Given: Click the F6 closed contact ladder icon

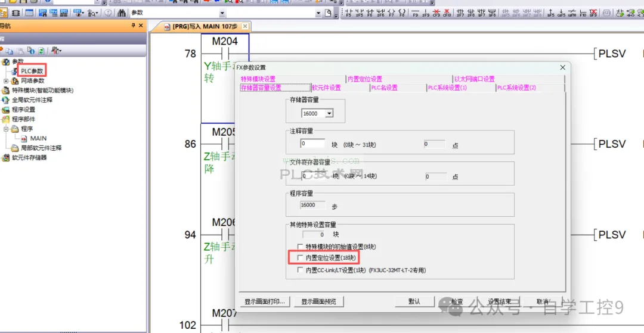Looking at the screenshot, I should pos(370,13).
